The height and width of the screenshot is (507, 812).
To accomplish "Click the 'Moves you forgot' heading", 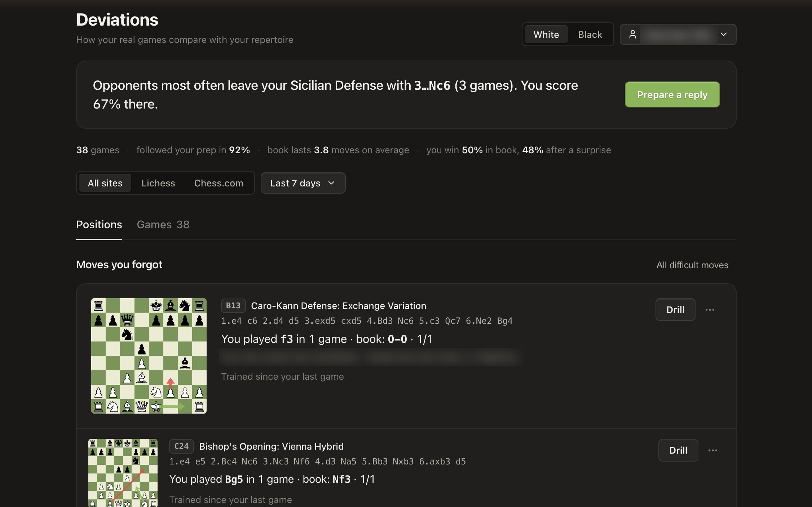I will coord(119,265).
